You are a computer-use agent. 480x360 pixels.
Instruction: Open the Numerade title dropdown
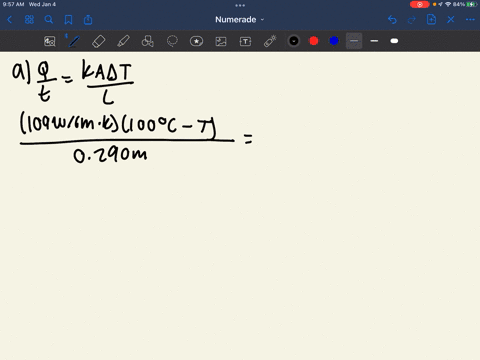click(240, 20)
